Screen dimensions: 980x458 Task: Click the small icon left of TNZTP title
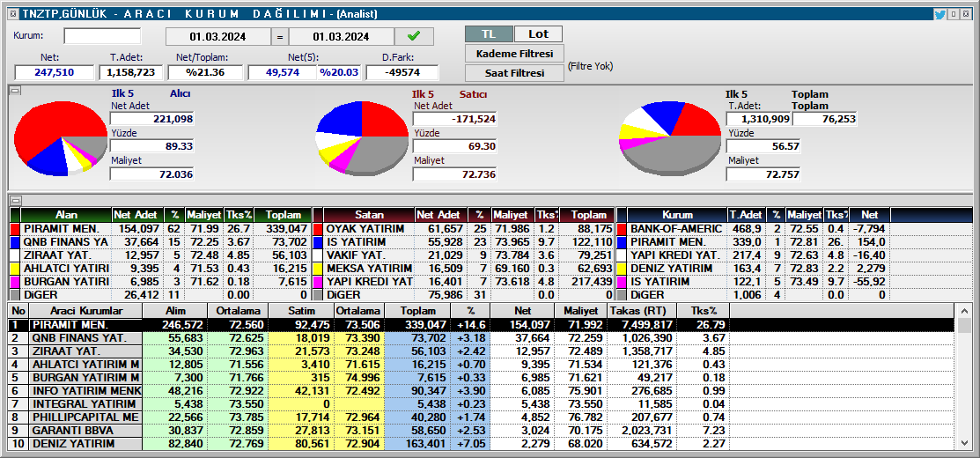click(14, 14)
